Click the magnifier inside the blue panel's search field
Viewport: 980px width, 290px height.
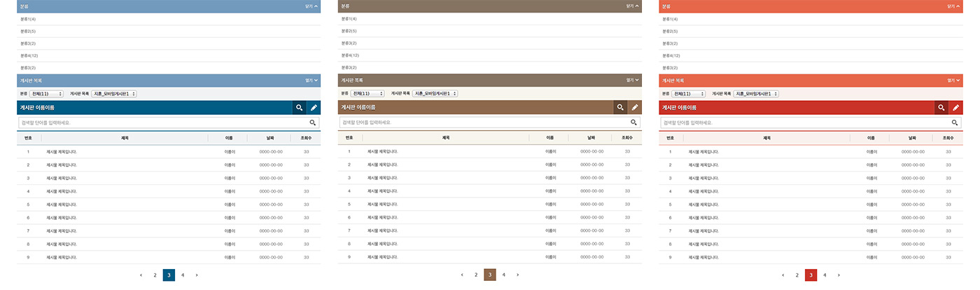coord(313,123)
